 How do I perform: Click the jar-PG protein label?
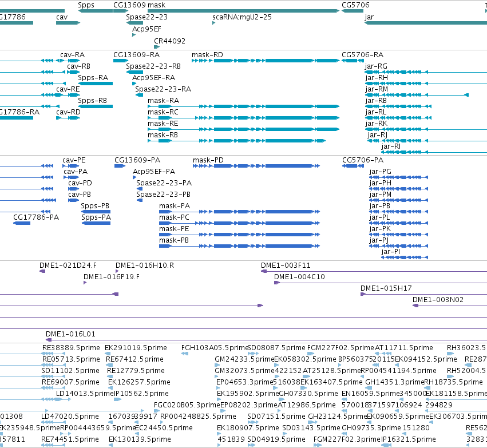[x=380, y=172]
